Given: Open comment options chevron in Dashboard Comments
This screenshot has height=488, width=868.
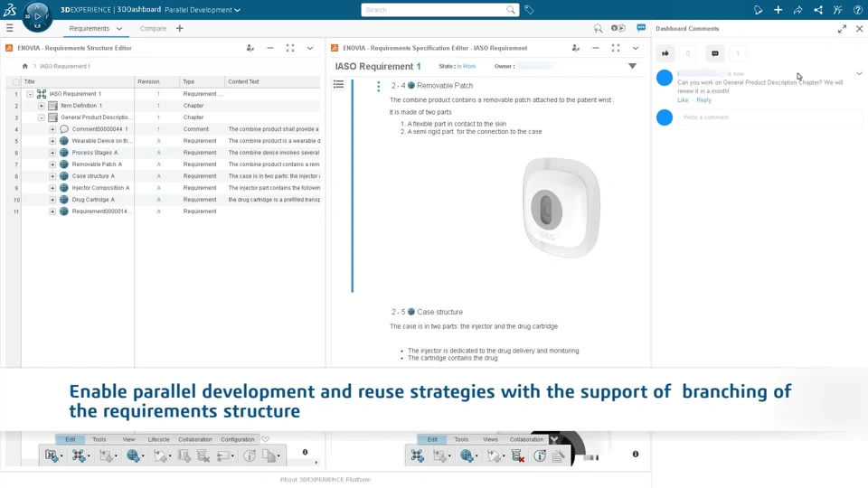Looking at the screenshot, I should 859,73.
